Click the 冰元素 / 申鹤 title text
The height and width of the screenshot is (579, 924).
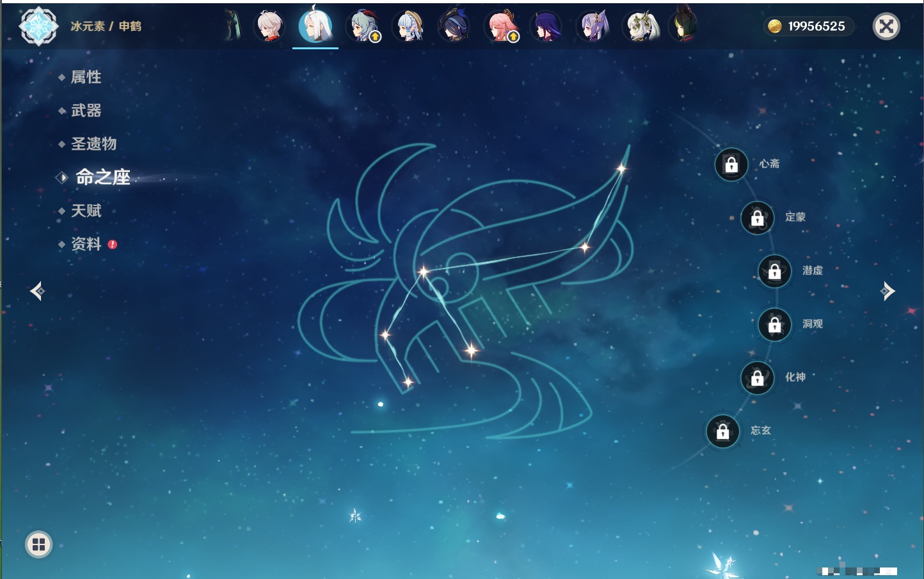106,26
